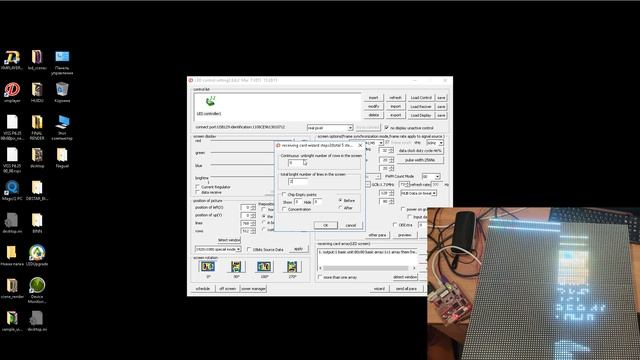The width and height of the screenshot is (640, 360).
Task: Choose the 180° screen rotation icon
Action: pyautogui.click(x=264, y=267)
